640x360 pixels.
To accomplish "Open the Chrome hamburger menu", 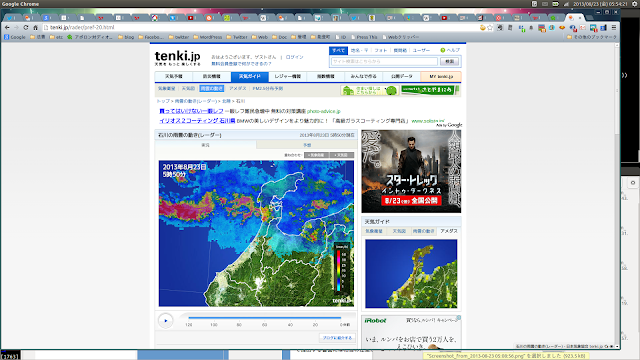I will point(613,27).
